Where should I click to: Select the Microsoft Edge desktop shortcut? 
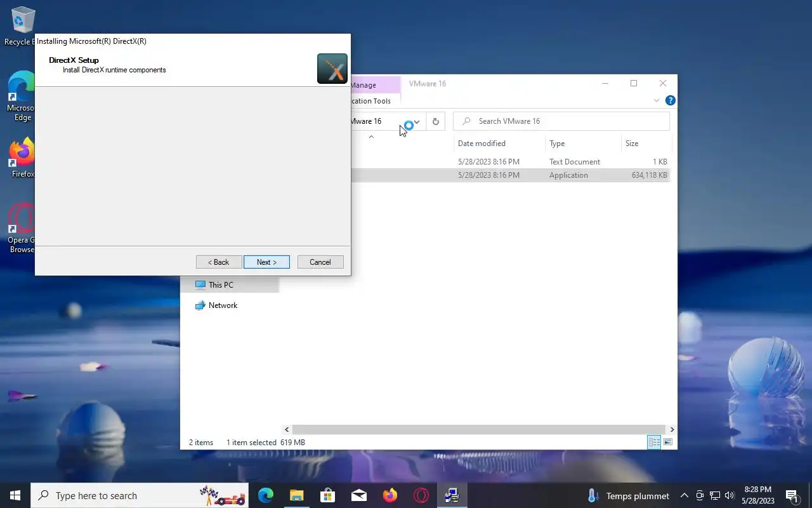point(22,95)
